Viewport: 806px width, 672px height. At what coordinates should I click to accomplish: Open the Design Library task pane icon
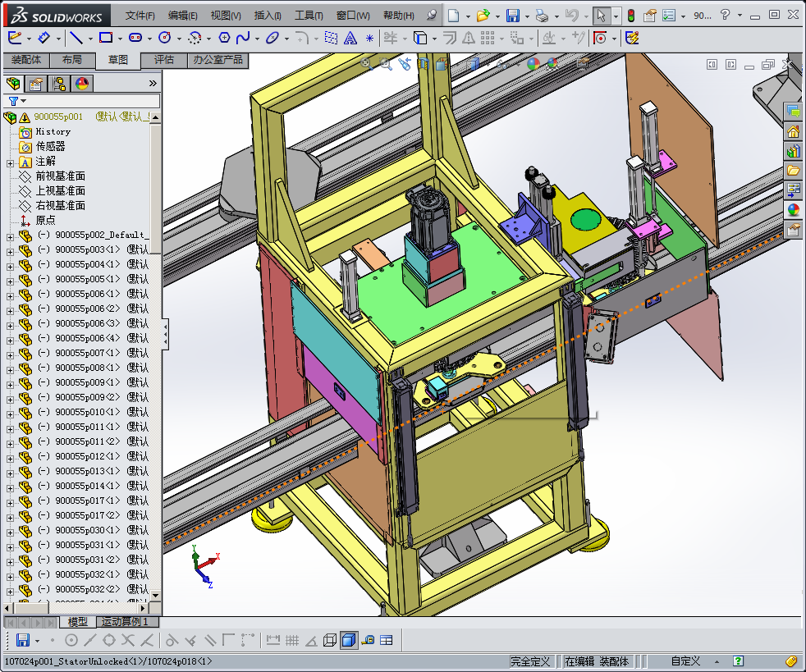(x=794, y=151)
